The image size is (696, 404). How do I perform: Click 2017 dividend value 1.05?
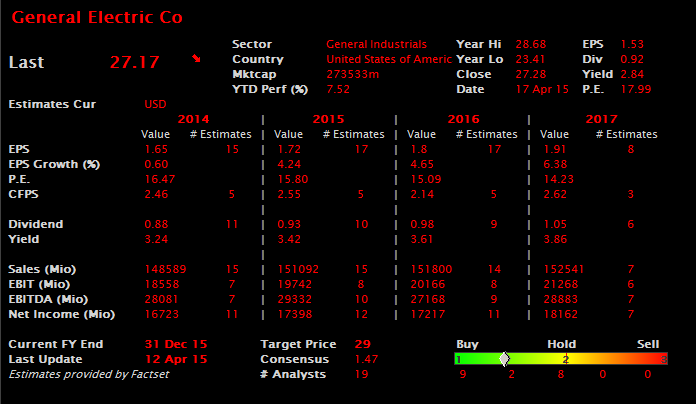click(555, 224)
